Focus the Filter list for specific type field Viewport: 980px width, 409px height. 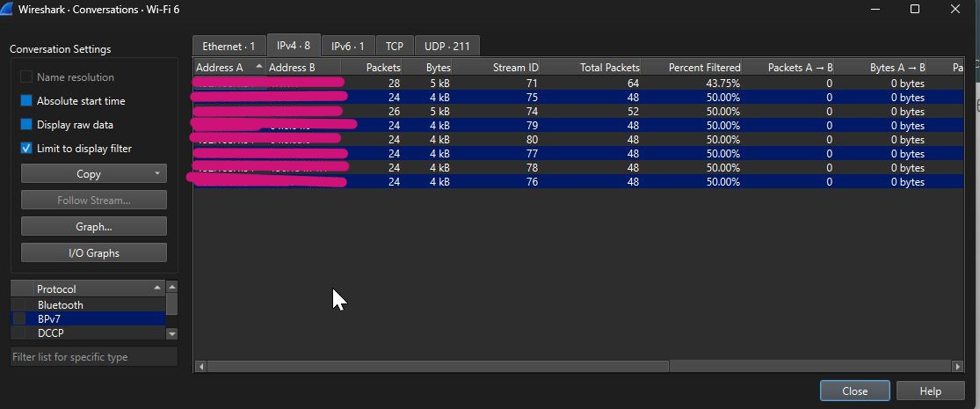94,356
